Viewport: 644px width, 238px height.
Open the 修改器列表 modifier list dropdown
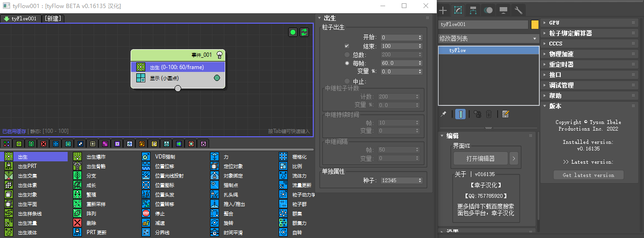(488, 38)
